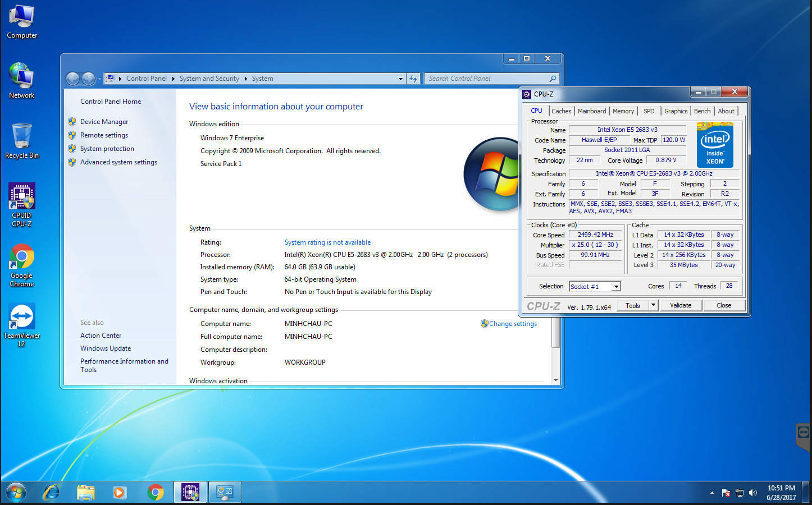The width and height of the screenshot is (812, 505).
Task: Click the Show desktop button at taskbar end
Action: click(807, 493)
